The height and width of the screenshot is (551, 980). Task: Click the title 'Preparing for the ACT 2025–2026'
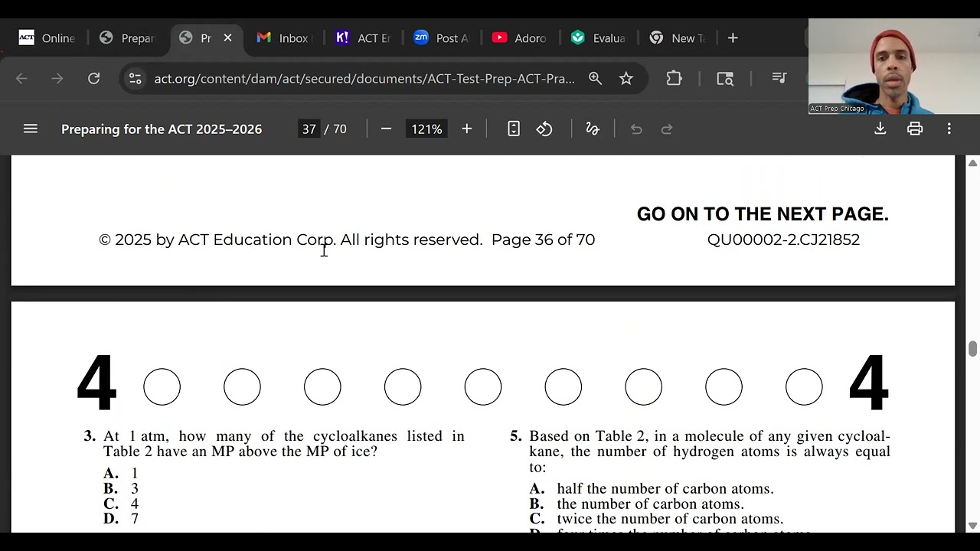pos(162,129)
